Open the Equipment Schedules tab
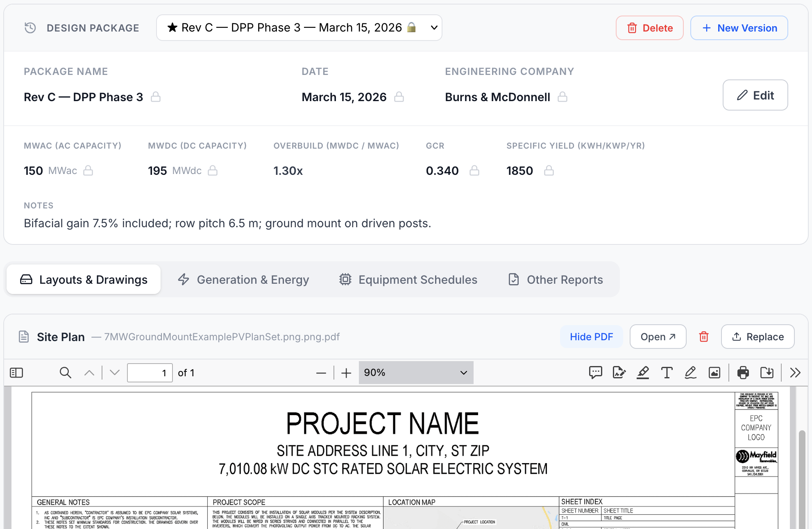The image size is (812, 529). coord(408,279)
